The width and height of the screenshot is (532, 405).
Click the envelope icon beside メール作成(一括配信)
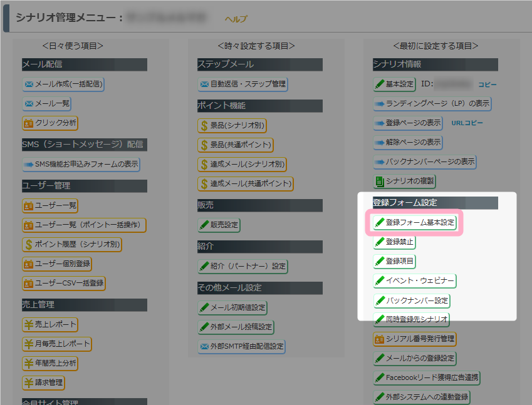click(x=29, y=84)
